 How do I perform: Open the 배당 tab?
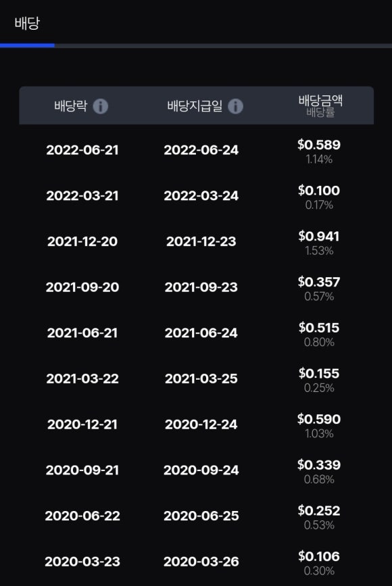click(x=27, y=23)
